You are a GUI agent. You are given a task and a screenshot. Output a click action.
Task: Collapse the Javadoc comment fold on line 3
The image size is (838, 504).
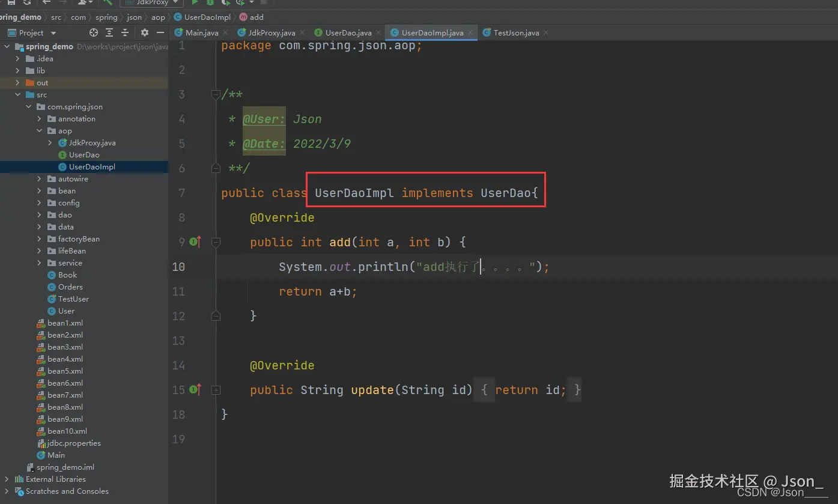216,94
